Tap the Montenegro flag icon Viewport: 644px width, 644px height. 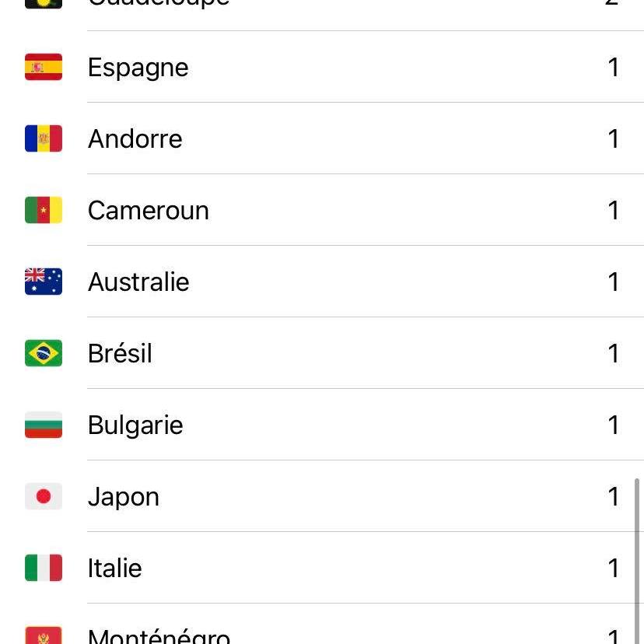[44, 635]
